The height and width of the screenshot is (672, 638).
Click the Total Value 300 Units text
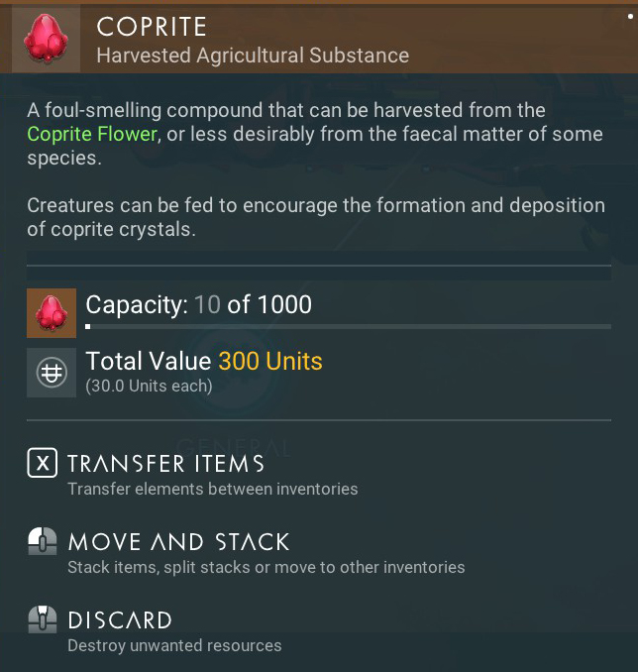click(204, 362)
